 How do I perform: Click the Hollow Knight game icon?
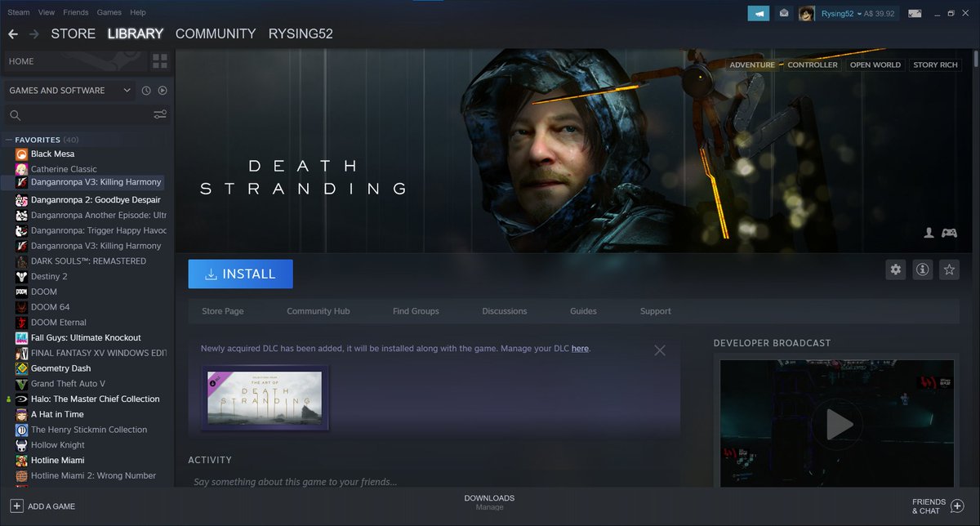pos(22,445)
